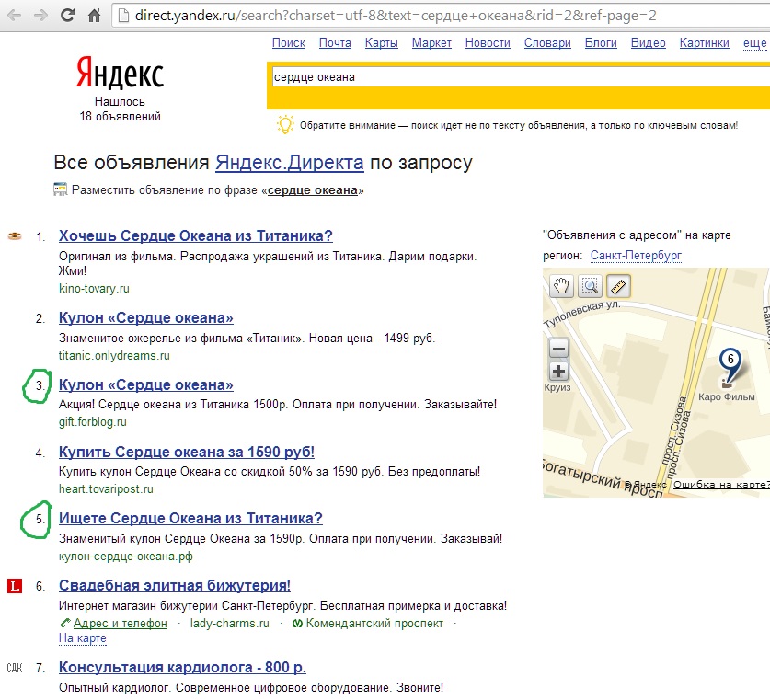Click the search field containing сердце океана
Image resolution: width=770 pixels, height=700 pixels.
pyautogui.click(x=521, y=77)
